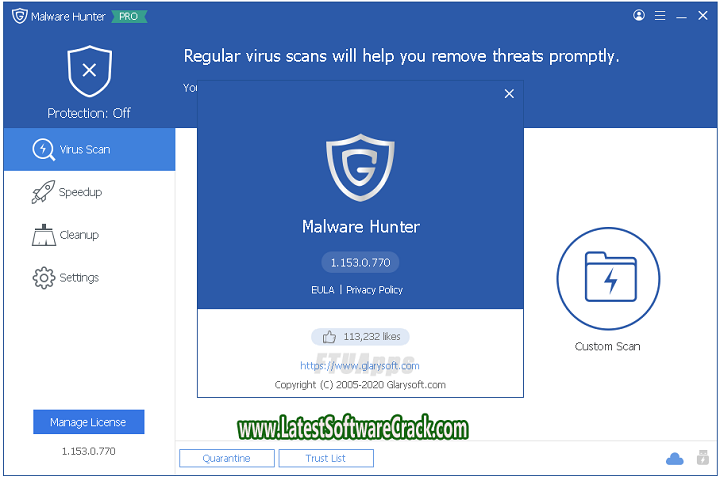Viewport: 720px width, 480px height.
Task: Select Virus Scan in the sidebar
Action: 90,149
